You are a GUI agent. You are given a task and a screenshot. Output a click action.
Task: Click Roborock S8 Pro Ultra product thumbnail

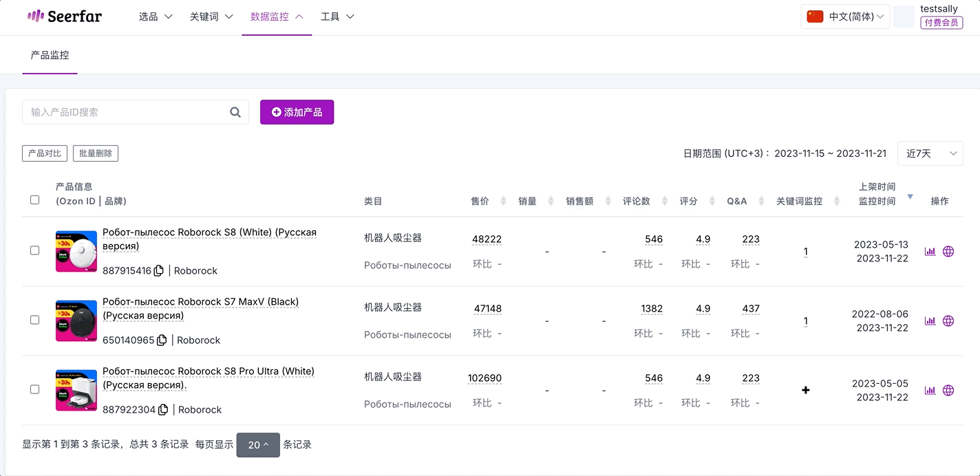tap(76, 390)
